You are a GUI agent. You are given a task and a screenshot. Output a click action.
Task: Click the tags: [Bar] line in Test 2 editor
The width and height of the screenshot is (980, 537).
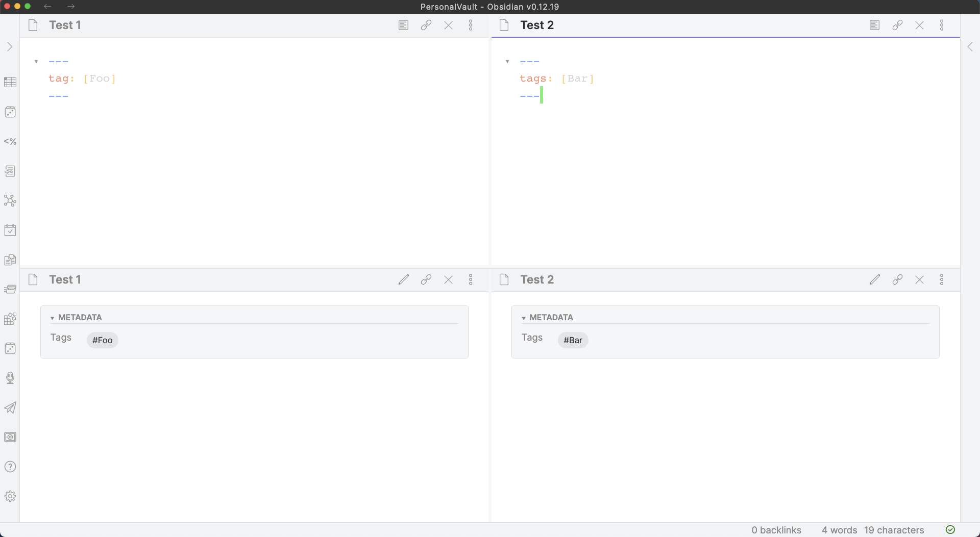[x=557, y=79]
